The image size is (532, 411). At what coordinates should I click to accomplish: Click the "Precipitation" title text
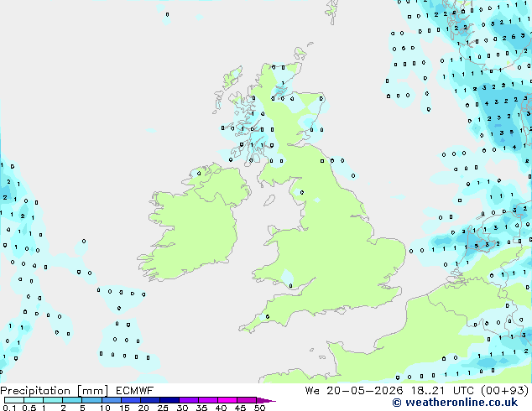click(35, 391)
